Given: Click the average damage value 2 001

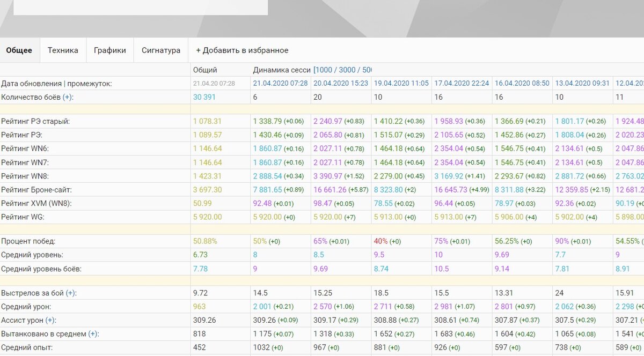Looking at the screenshot, I should (263, 307).
